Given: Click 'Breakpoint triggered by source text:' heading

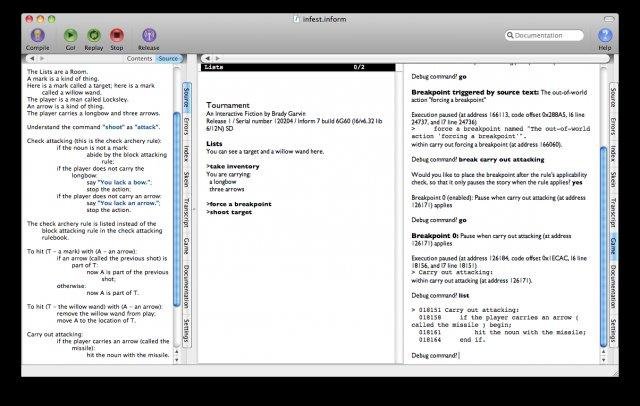Looking at the screenshot, I should [475, 93].
